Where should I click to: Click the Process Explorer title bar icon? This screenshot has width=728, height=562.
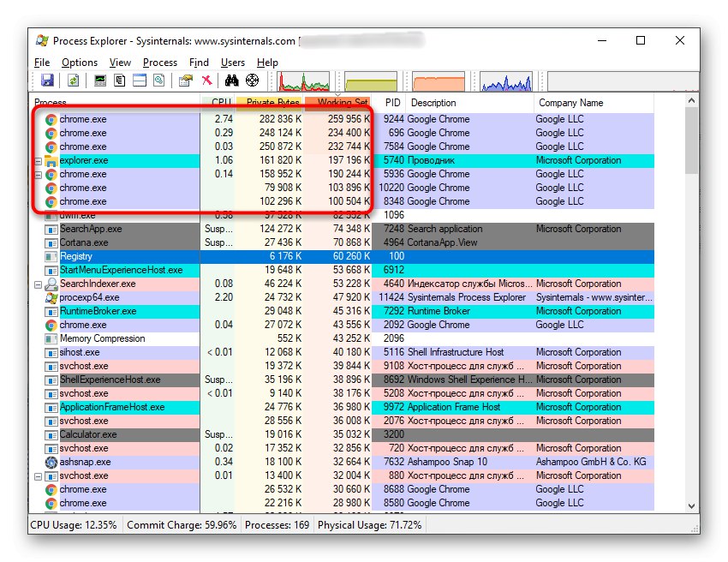(x=42, y=40)
